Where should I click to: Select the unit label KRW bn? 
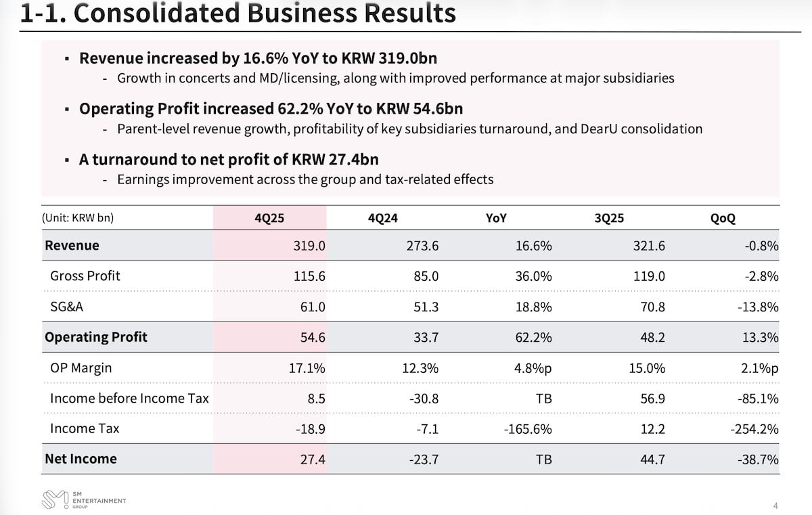point(77,218)
